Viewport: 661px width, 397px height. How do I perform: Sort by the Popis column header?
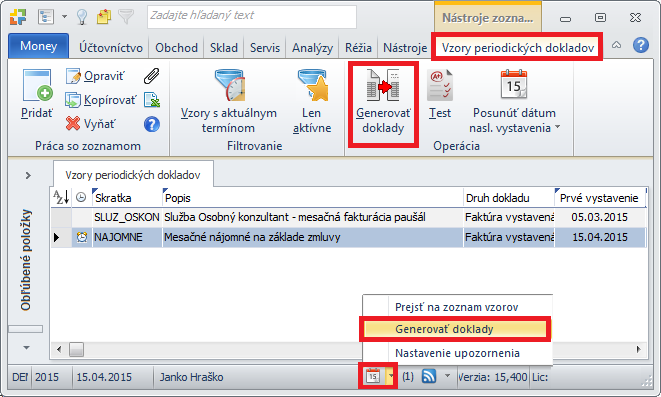[312, 198]
